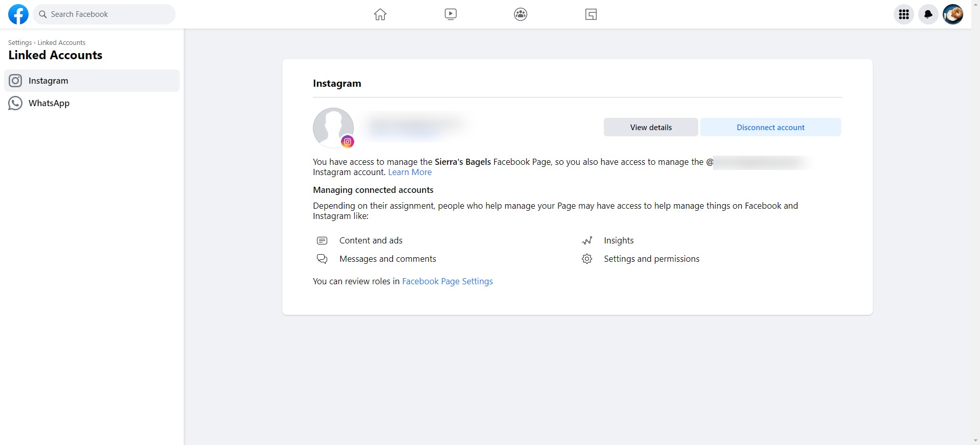Click the Insights graph icon

[x=587, y=240]
